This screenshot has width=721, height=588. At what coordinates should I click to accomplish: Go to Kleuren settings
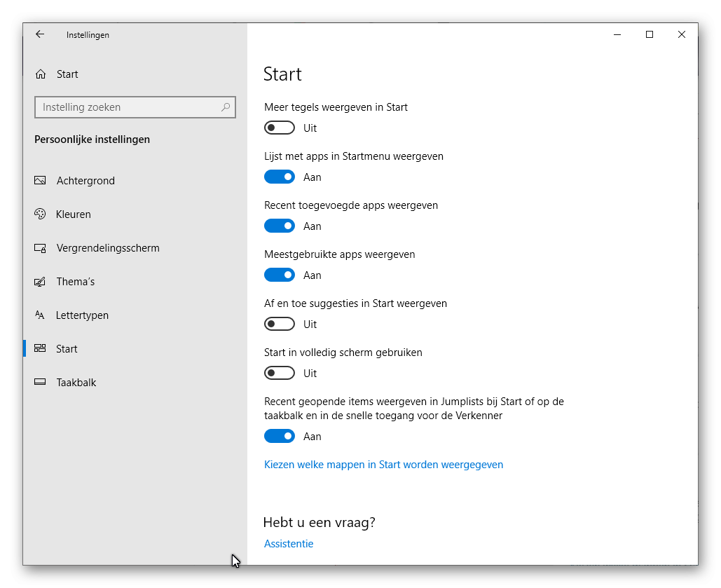135,214
